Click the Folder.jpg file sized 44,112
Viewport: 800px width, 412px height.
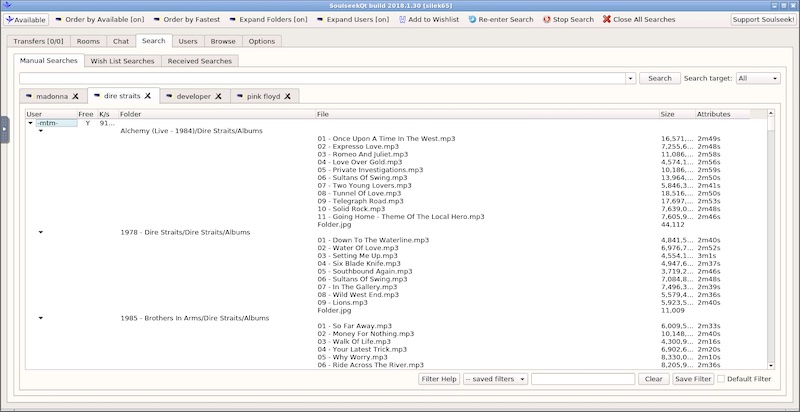[334, 224]
